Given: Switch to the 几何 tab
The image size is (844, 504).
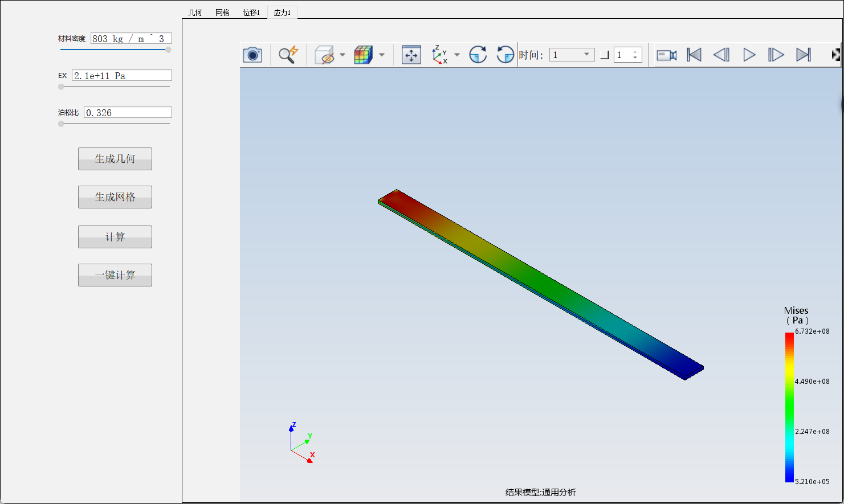Looking at the screenshot, I should coord(195,13).
